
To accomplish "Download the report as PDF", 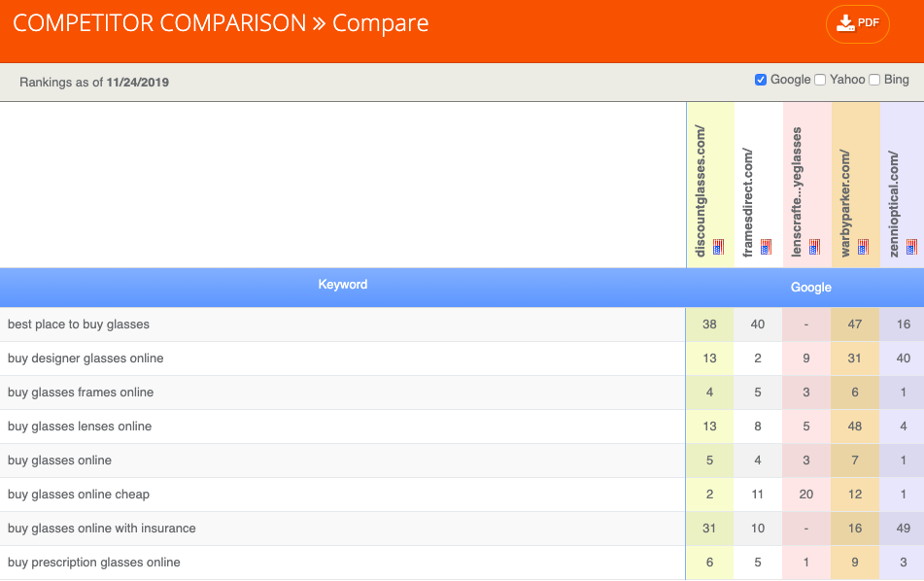I will [x=857, y=24].
